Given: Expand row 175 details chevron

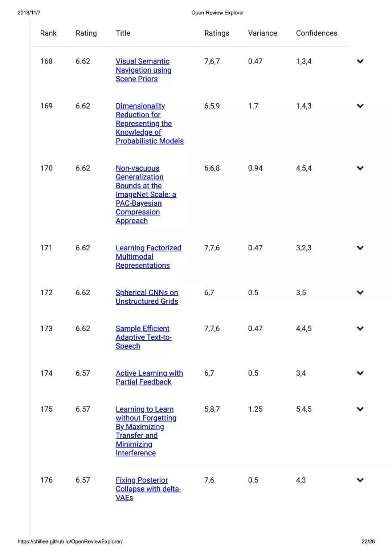Looking at the screenshot, I should coord(360,409).
